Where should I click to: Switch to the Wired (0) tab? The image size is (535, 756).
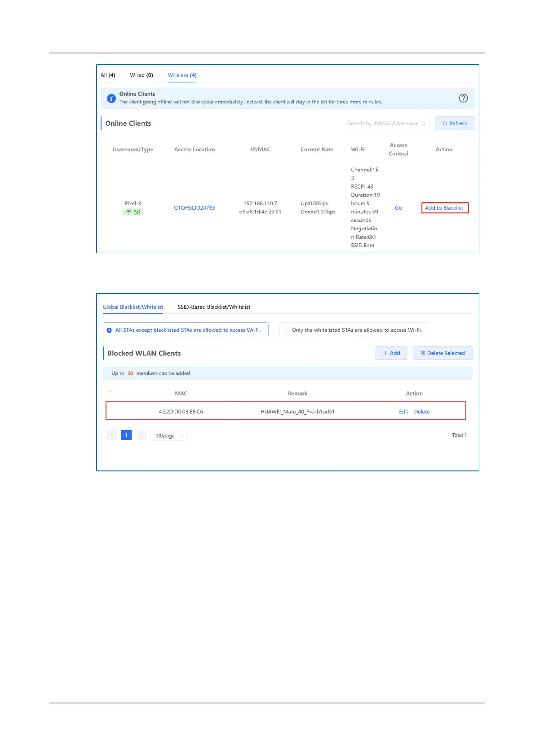141,75
